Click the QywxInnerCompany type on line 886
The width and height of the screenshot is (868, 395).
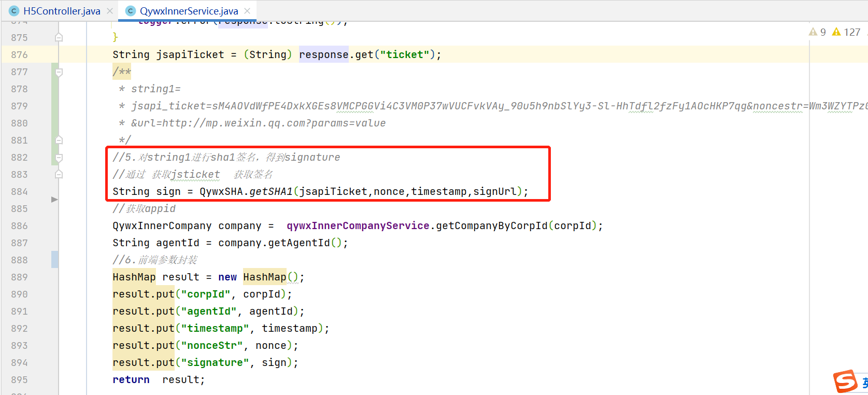click(162, 225)
